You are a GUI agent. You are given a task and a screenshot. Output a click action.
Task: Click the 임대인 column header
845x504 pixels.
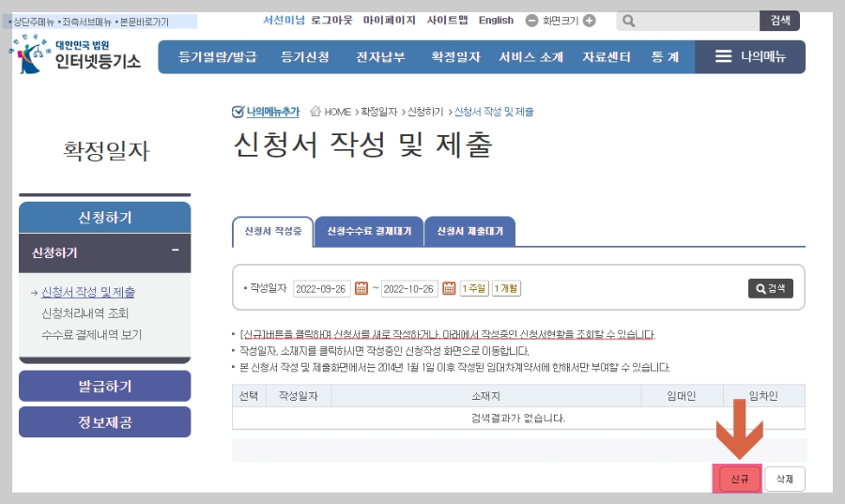682,396
